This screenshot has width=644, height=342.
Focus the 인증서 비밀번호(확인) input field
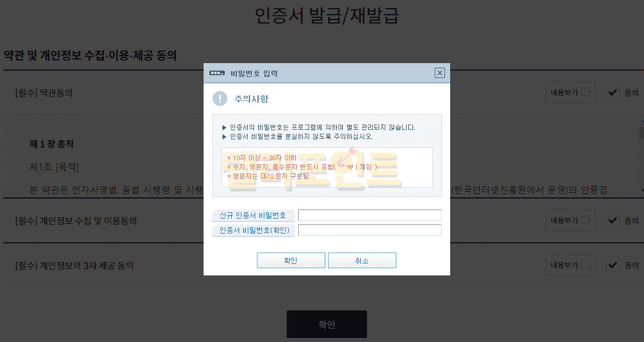(369, 230)
